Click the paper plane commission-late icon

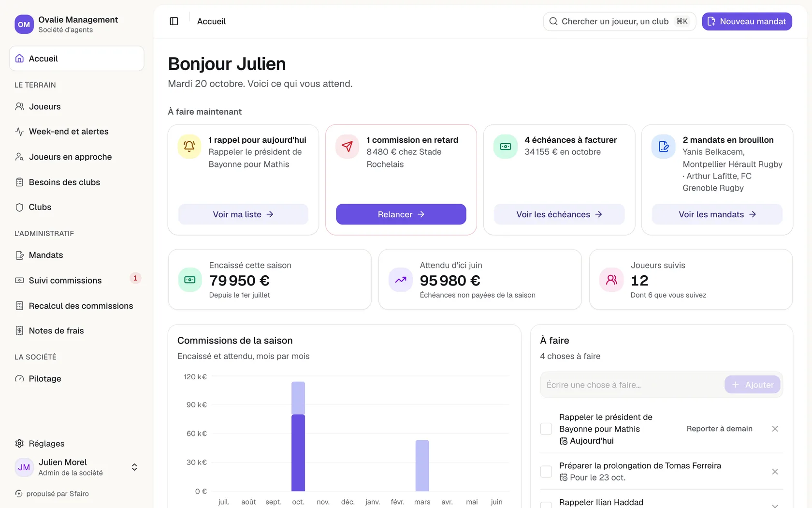348,147
